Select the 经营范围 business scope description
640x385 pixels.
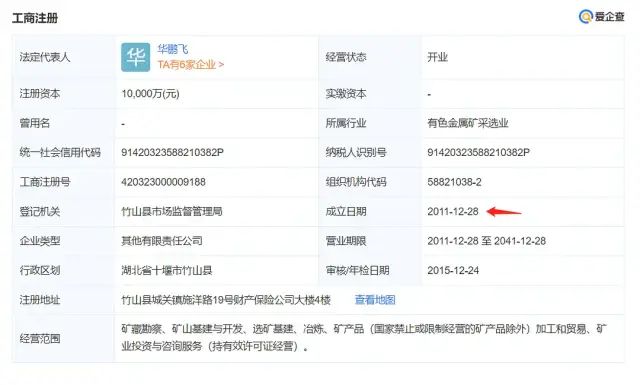pos(364,338)
